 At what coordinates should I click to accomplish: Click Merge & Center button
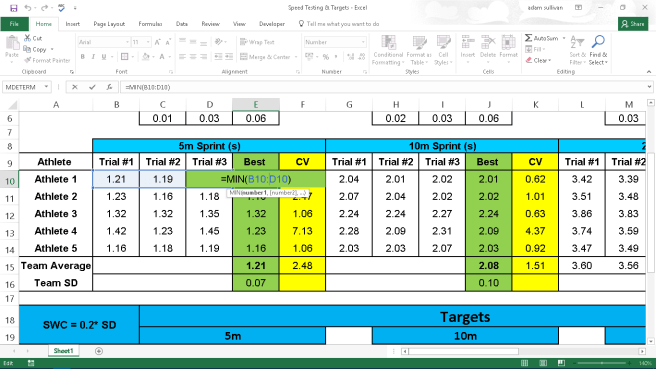click(265, 56)
